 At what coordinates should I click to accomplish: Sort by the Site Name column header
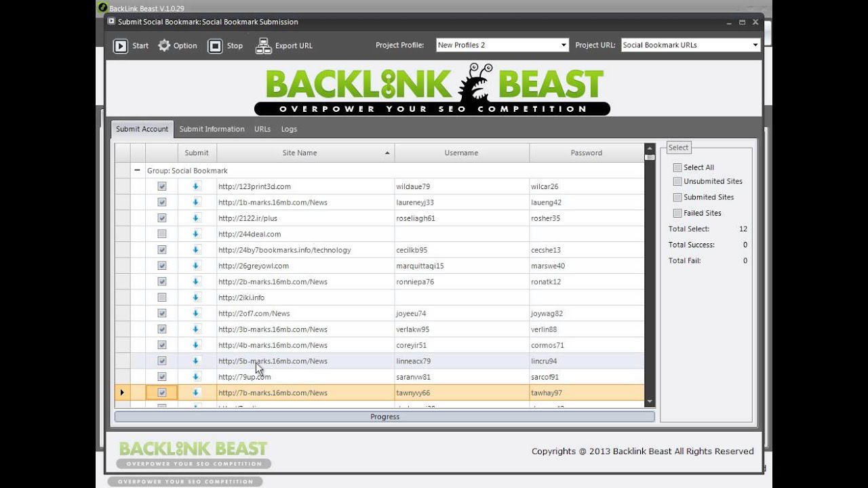point(305,152)
